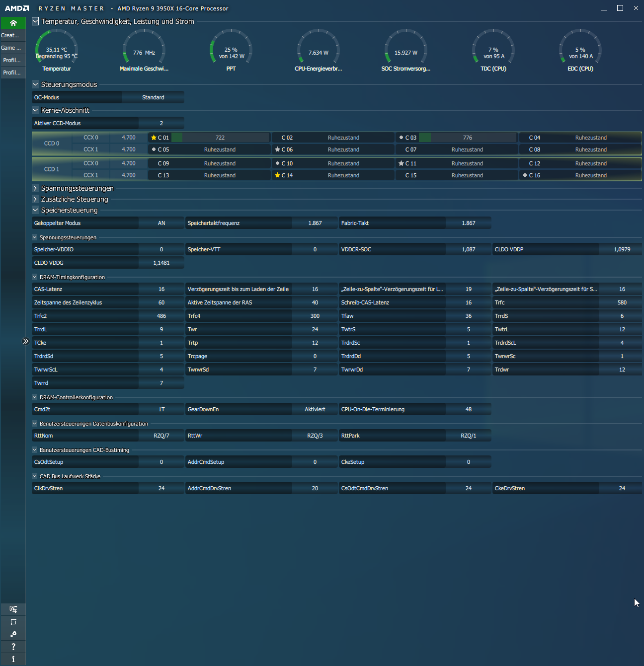Collapse Benutzersteuerungen CAD-Bustiming subsection
644x666 pixels.
pyautogui.click(x=35, y=450)
